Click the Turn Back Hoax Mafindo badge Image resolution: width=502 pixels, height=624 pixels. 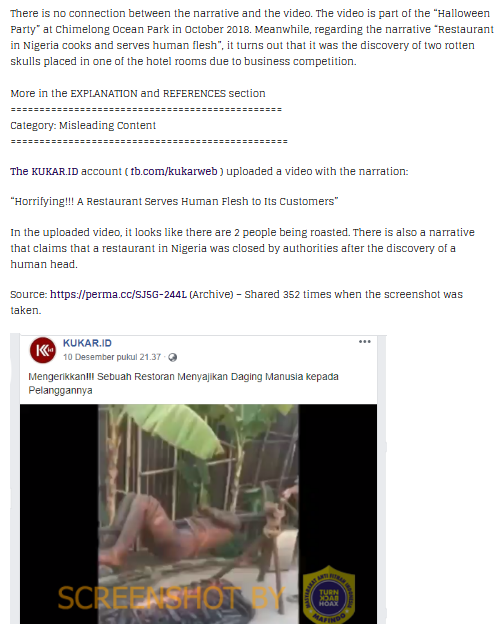coord(329,594)
